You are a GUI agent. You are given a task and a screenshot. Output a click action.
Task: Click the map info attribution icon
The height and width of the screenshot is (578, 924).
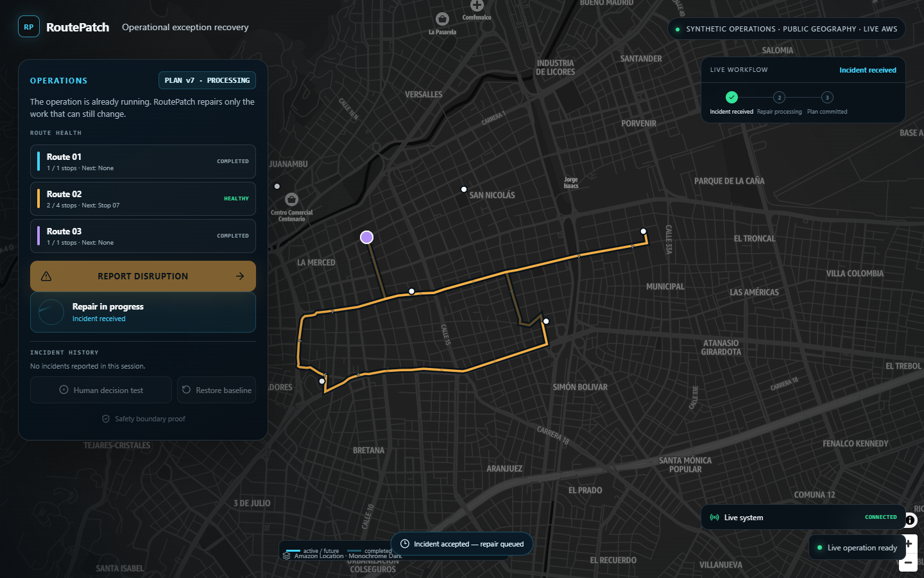(910, 520)
